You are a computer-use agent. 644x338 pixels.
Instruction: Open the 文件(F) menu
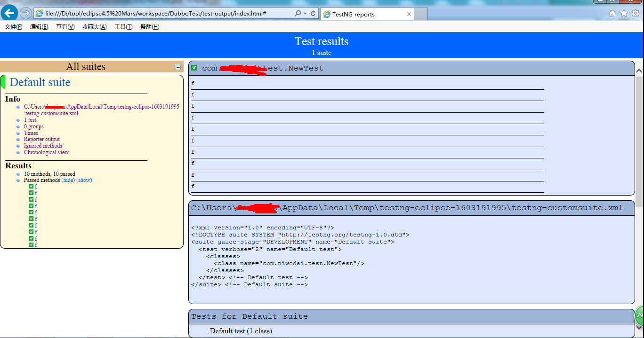[14, 27]
